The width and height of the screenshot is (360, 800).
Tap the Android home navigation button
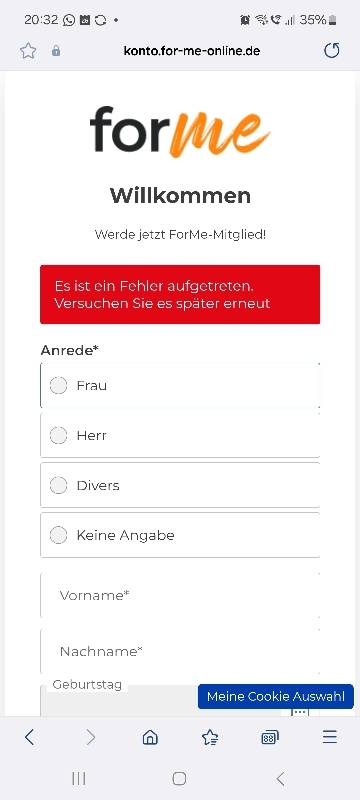point(179,778)
